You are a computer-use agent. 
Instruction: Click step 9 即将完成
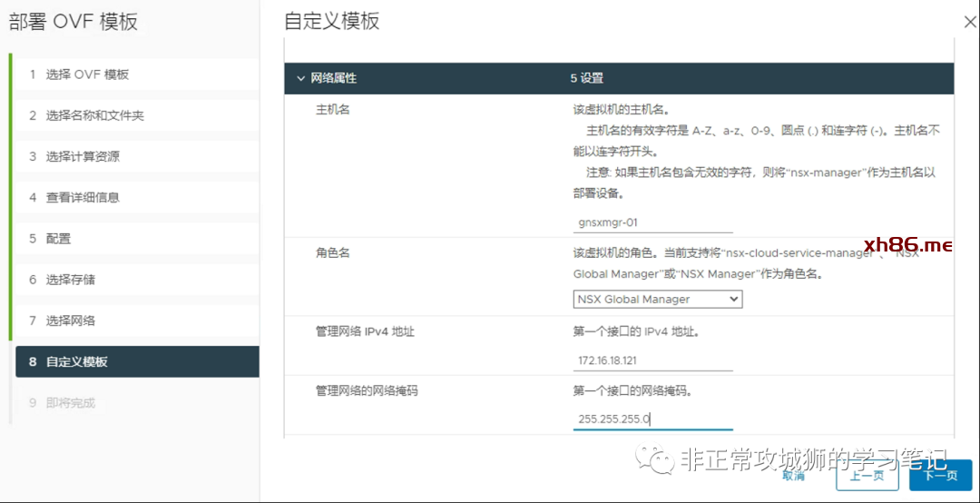click(70, 402)
